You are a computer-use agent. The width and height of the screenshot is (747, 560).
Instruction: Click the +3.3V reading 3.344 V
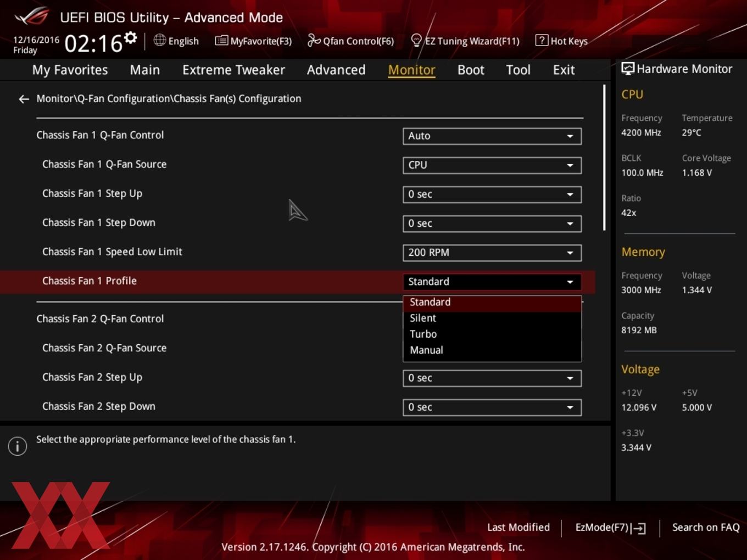[636, 447]
